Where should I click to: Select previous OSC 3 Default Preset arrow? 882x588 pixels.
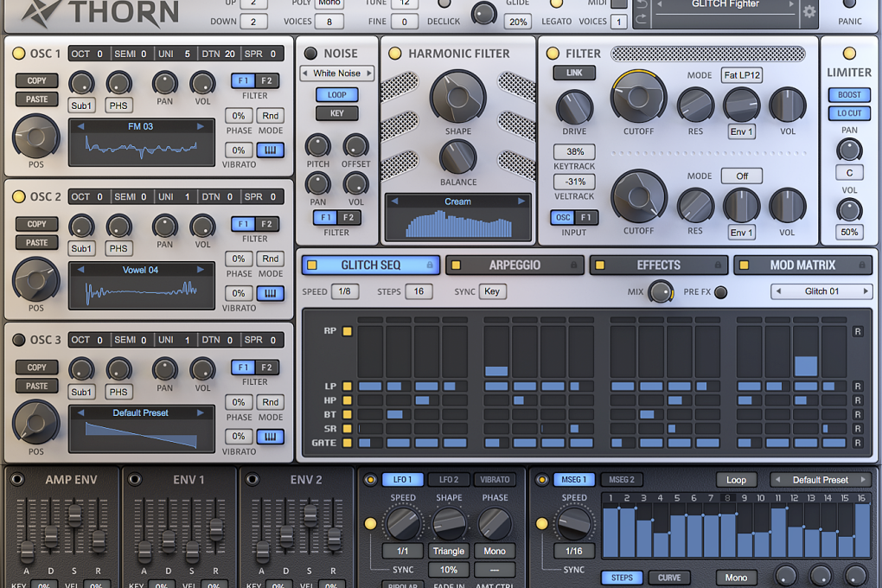[81, 412]
